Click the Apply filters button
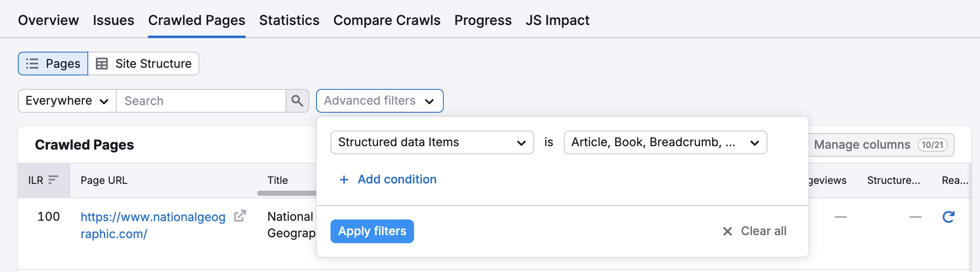The image size is (980, 272). 372,231
